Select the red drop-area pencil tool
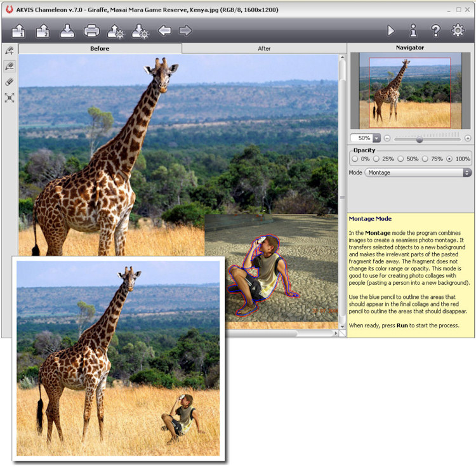 pos(10,66)
